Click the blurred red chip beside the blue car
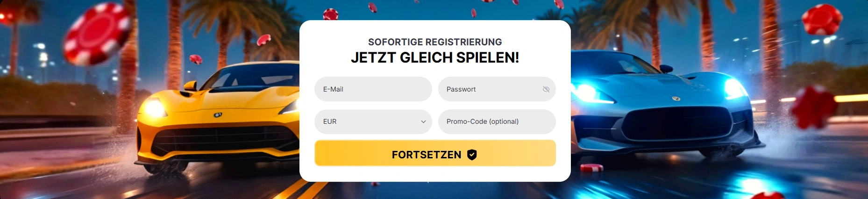 click(x=813, y=107)
